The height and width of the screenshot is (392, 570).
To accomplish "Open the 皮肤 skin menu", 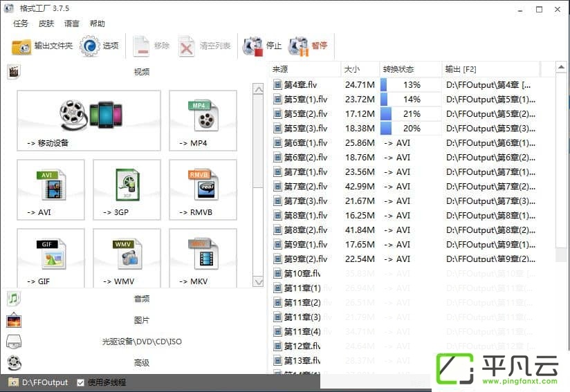I will click(46, 24).
